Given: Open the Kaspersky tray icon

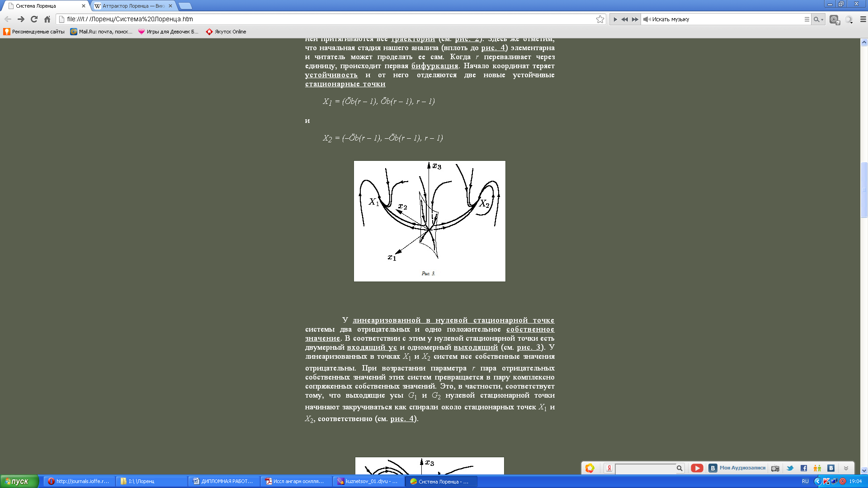Looking at the screenshot, I should pyautogui.click(x=826, y=482).
